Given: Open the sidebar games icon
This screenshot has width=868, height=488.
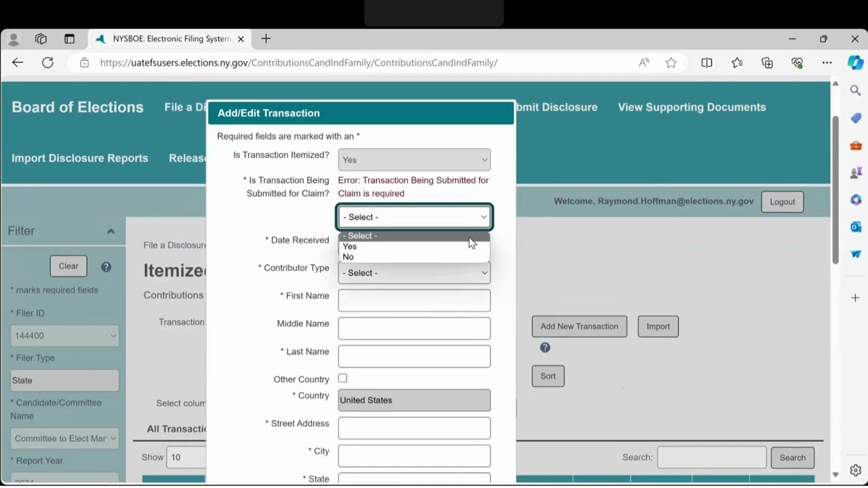Looking at the screenshot, I should pyautogui.click(x=855, y=172).
